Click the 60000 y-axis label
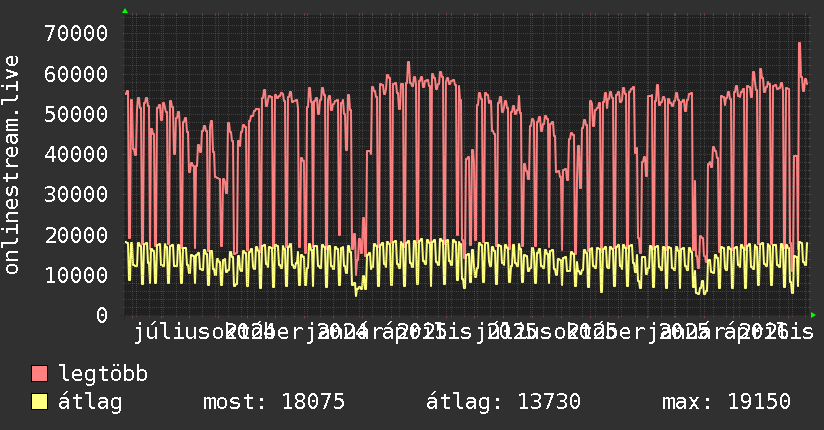Viewport: 824px width, 430px height. (76, 74)
